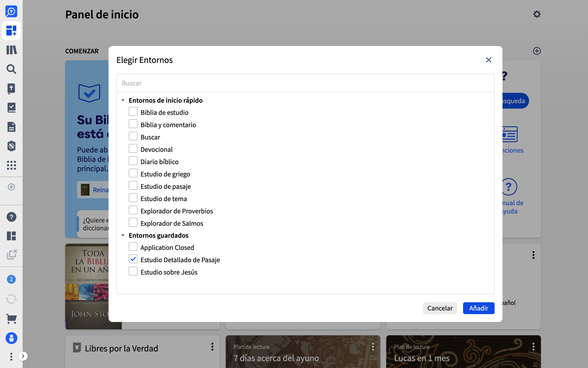Check the Biblia y comentario checkbox
The height and width of the screenshot is (368, 588).
pyautogui.click(x=133, y=124)
